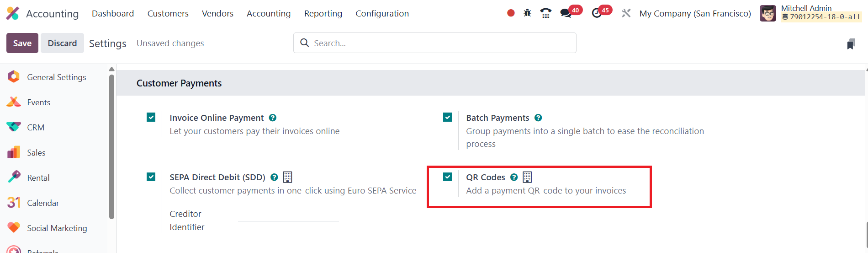Click the bookmark icon beside the search bar
This screenshot has height=253, width=868.
(851, 44)
